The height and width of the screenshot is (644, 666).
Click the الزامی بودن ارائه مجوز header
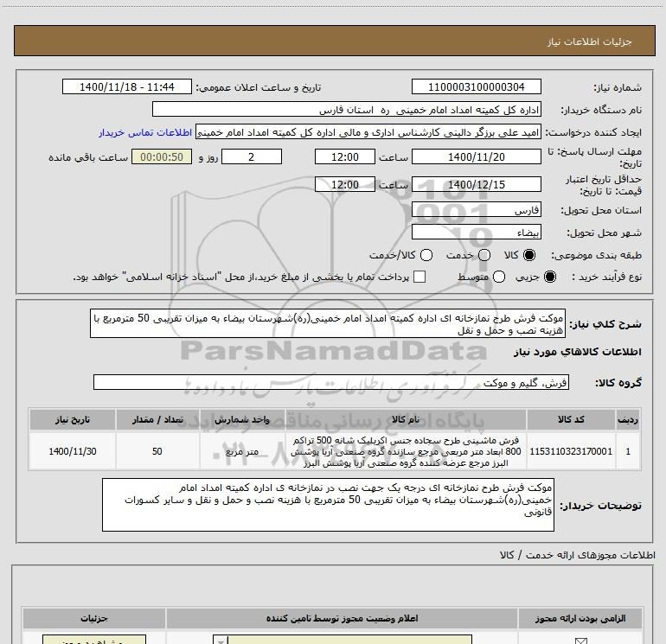(x=580, y=618)
